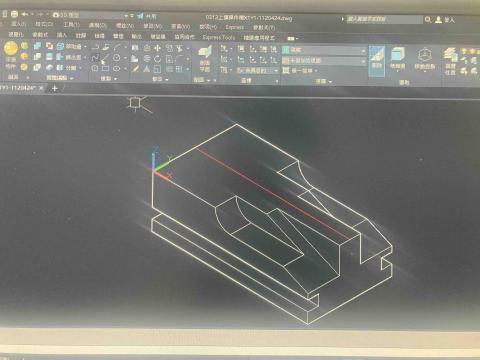Screen dimensions: 480x360
Task: Click the red Subtract icon in Solid Editing
Action: (x=49, y=46)
